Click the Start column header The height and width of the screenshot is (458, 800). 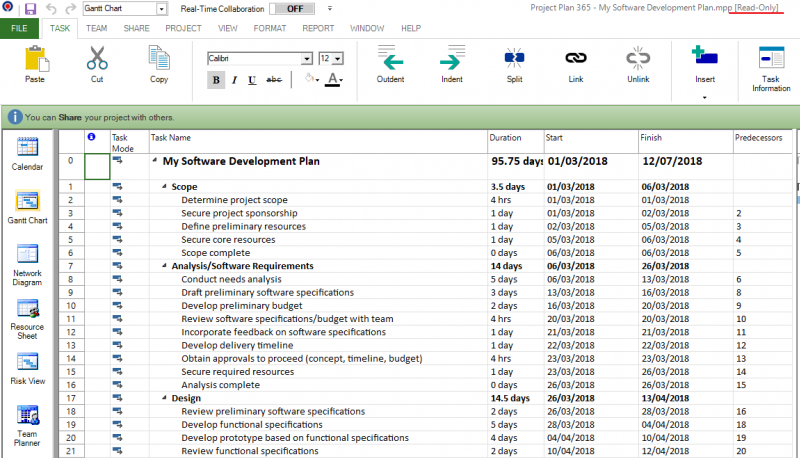coord(591,142)
